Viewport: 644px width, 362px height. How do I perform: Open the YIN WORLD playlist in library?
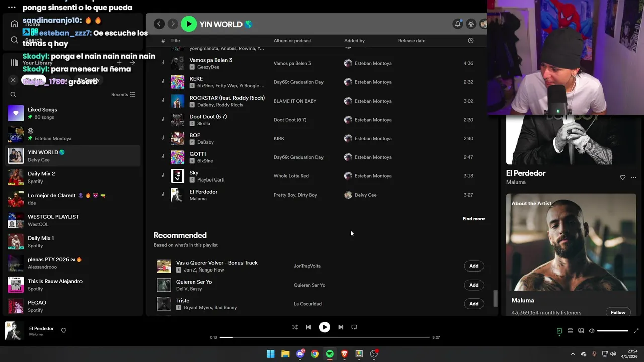tap(74, 156)
